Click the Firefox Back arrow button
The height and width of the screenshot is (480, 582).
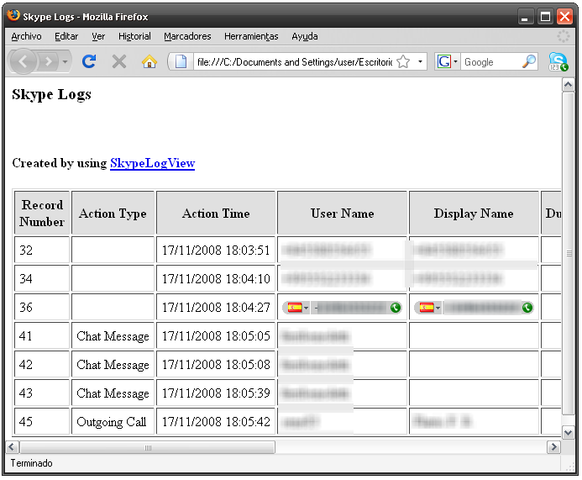[x=23, y=61]
